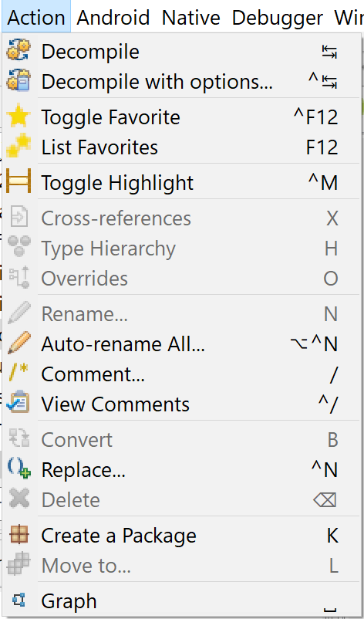Screen dimensions: 364x619
Task: Click the List Favorites stars icon
Action: click(19, 147)
